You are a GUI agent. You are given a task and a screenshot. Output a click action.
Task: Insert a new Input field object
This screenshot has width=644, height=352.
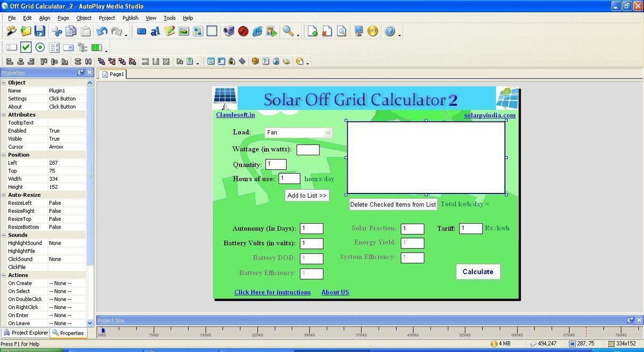click(x=11, y=47)
